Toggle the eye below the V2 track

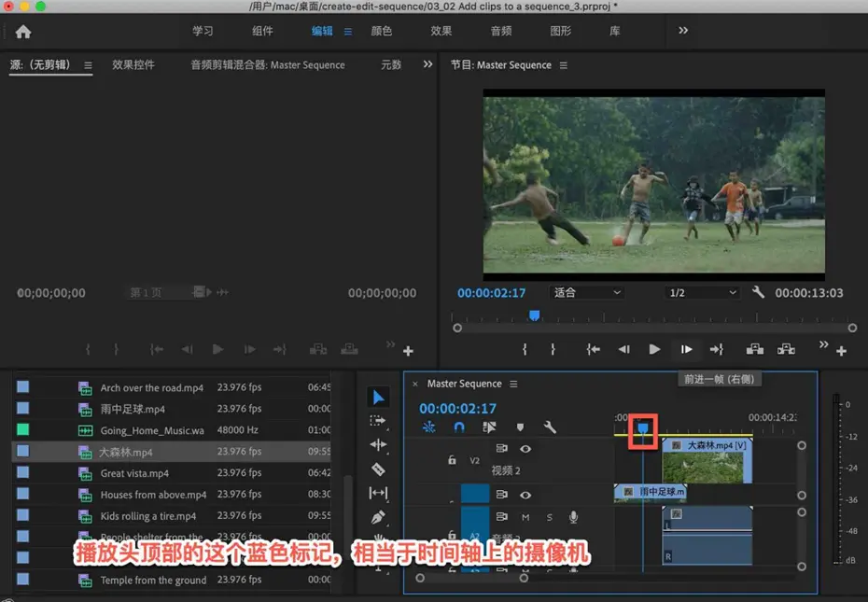525,495
